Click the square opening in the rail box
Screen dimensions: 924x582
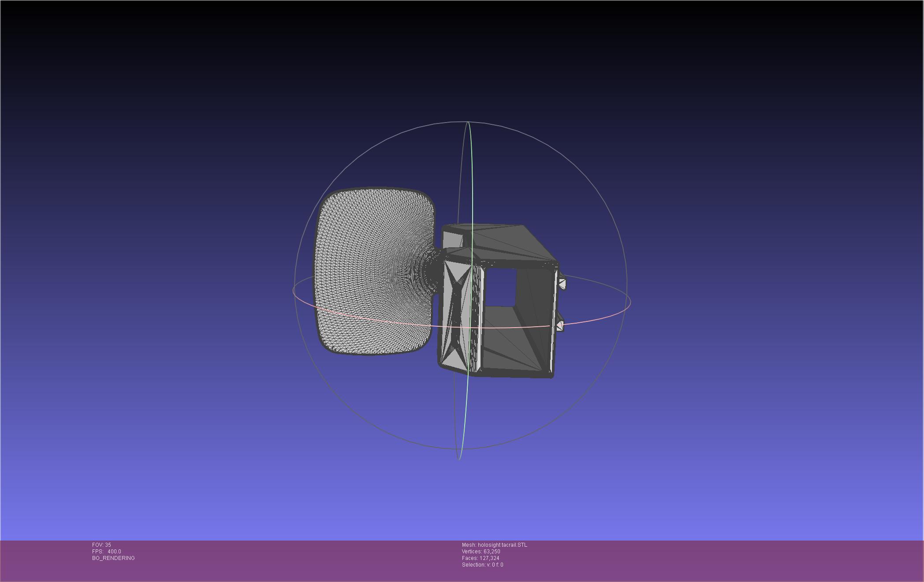click(x=500, y=287)
